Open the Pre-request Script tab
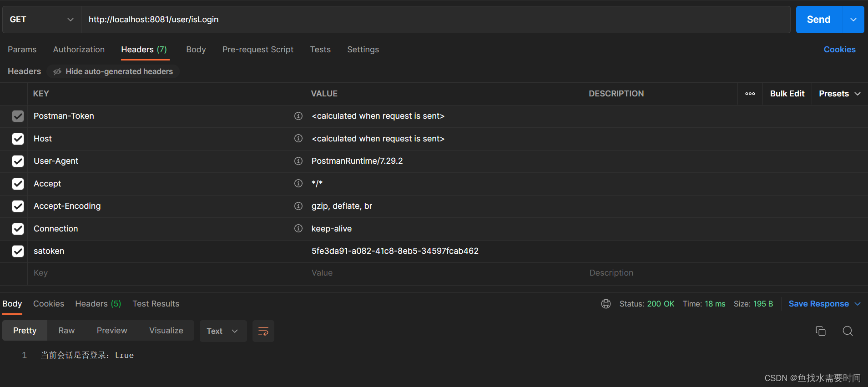 [258, 50]
